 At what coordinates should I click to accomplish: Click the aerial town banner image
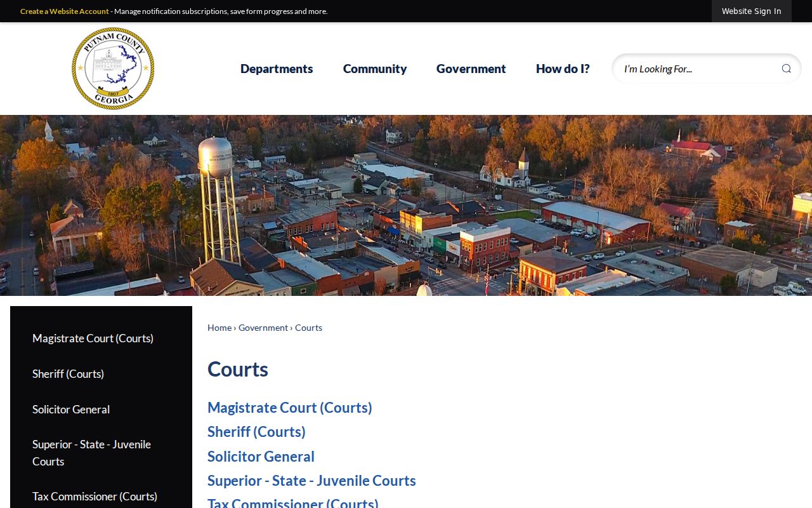pos(406,205)
